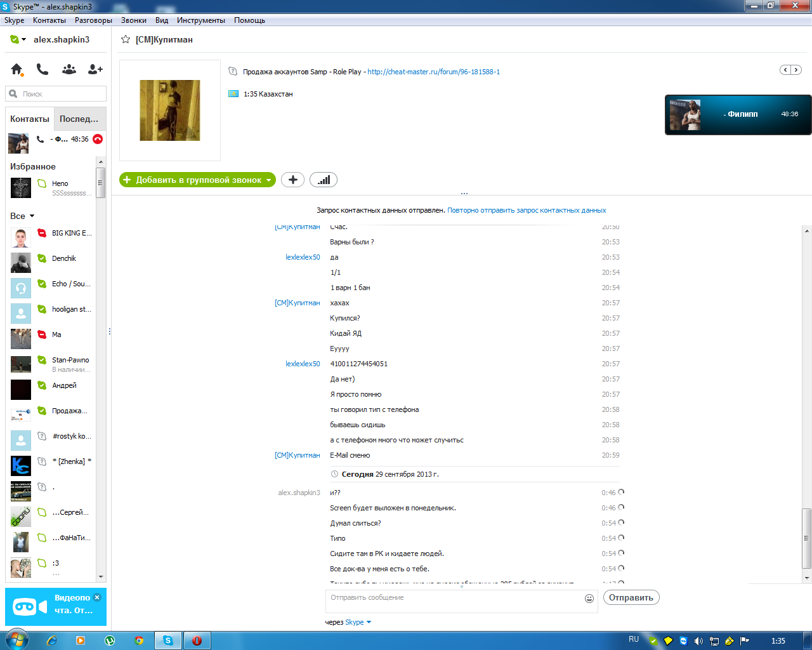Viewport: 812px width, 650px height.
Task: Select contact Андрей
Action: click(51, 390)
